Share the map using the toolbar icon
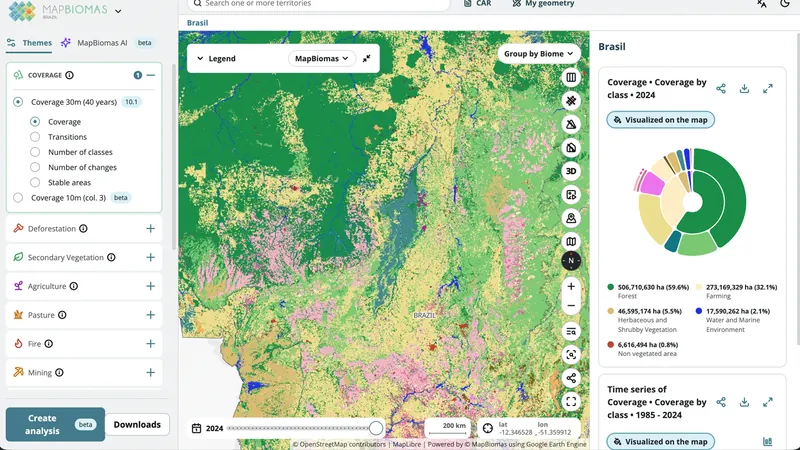 pos(571,378)
